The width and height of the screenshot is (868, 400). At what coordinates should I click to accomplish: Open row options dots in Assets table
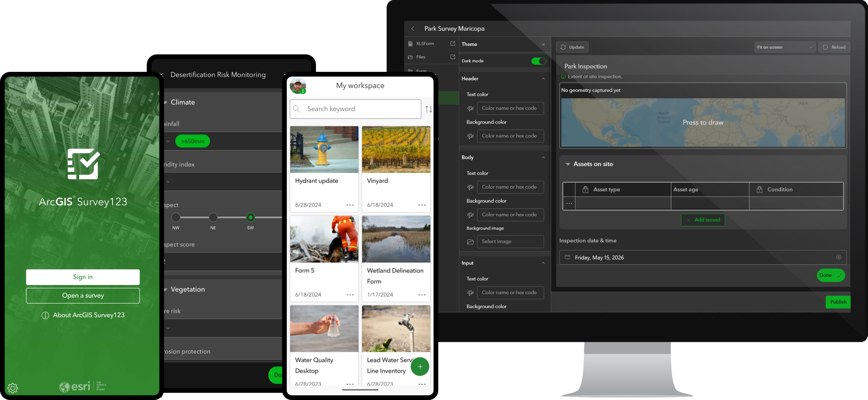tap(569, 204)
